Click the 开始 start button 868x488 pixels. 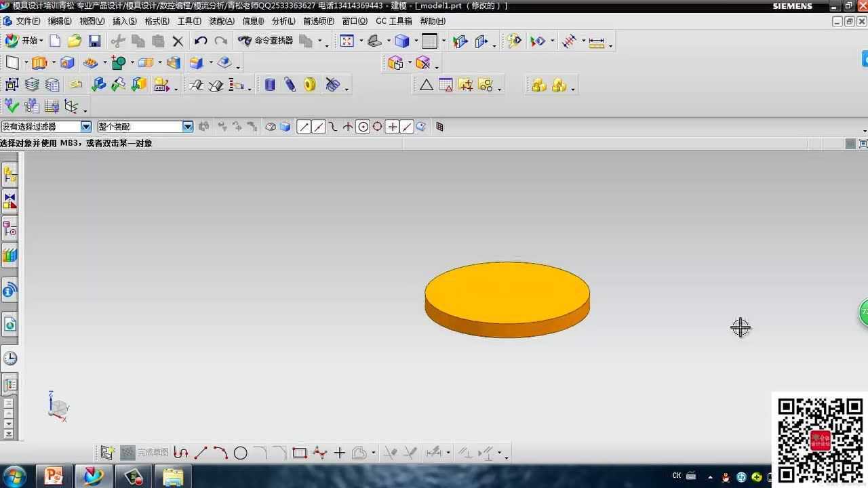coord(22,41)
